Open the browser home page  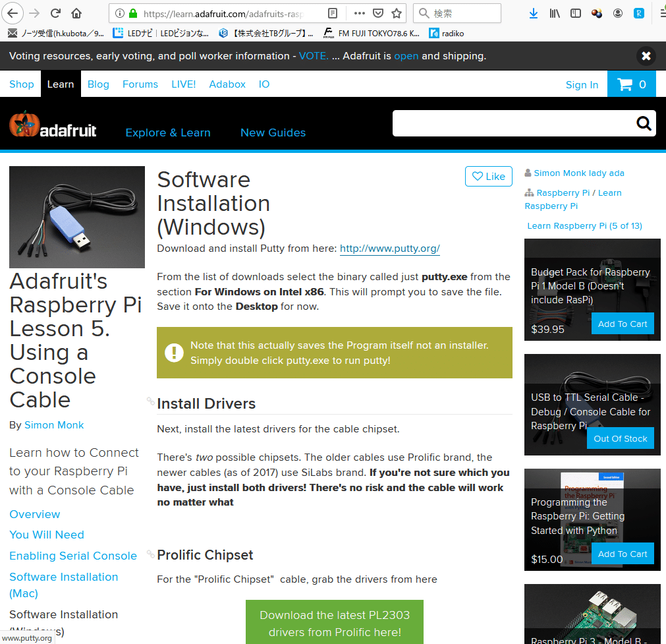point(76,13)
